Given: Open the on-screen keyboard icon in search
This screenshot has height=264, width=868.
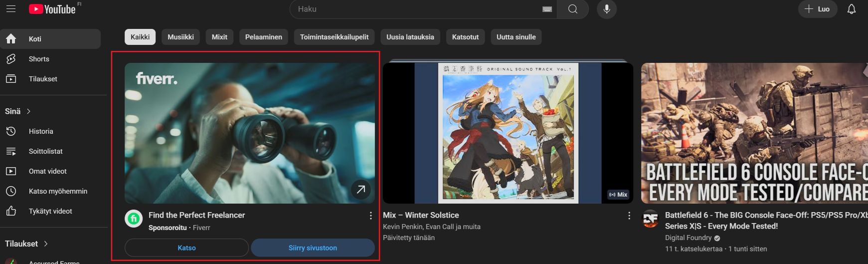Looking at the screenshot, I should click(x=547, y=9).
